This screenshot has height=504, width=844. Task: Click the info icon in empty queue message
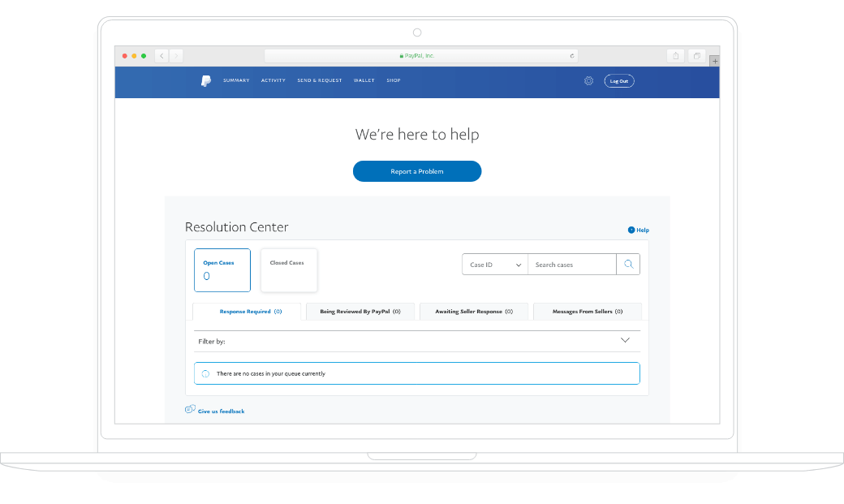click(205, 373)
